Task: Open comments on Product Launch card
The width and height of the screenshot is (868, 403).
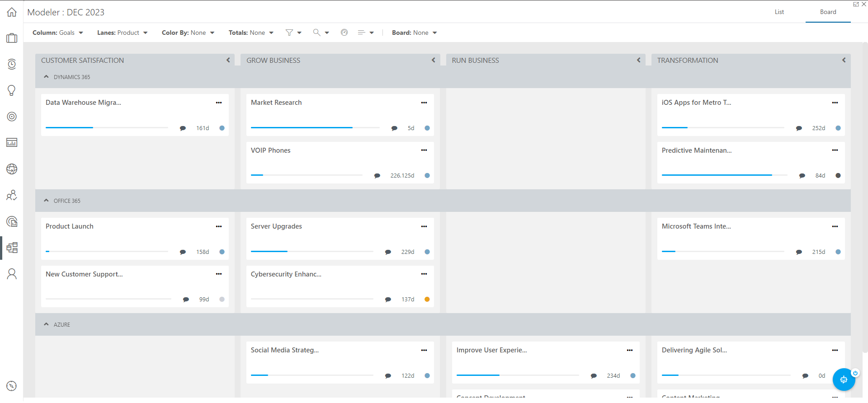Action: click(183, 252)
